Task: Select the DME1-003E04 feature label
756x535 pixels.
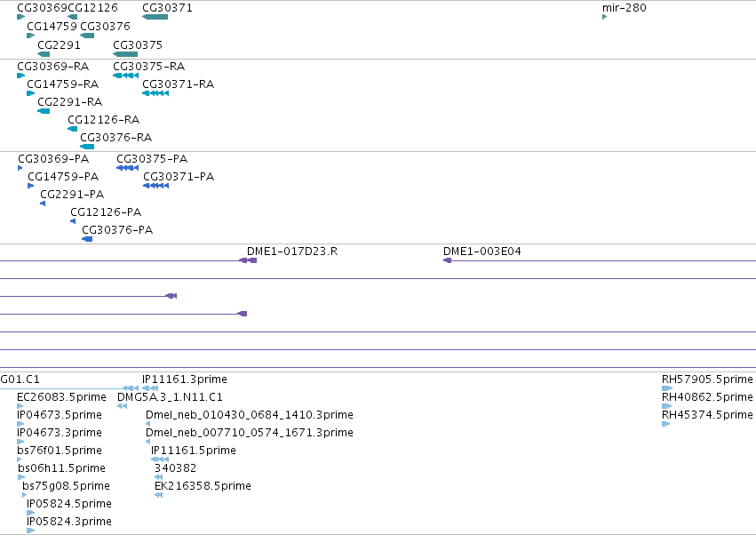Action: coord(482,252)
